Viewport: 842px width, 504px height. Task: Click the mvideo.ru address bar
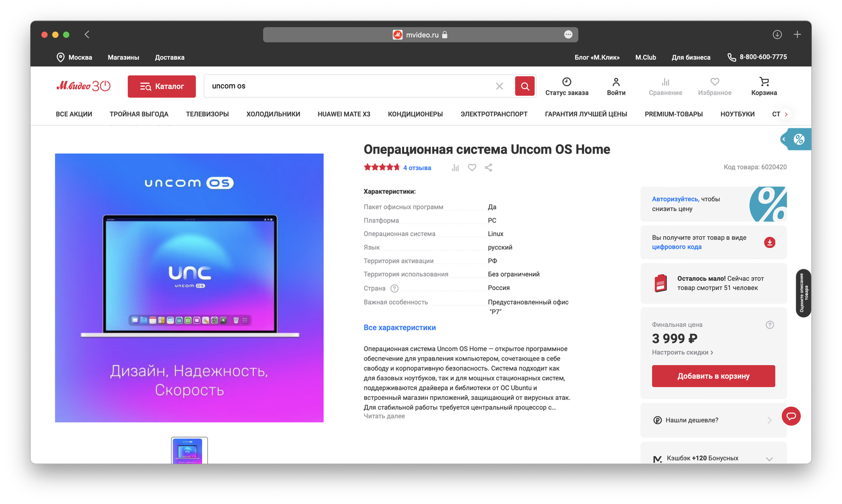pyautogui.click(x=420, y=35)
